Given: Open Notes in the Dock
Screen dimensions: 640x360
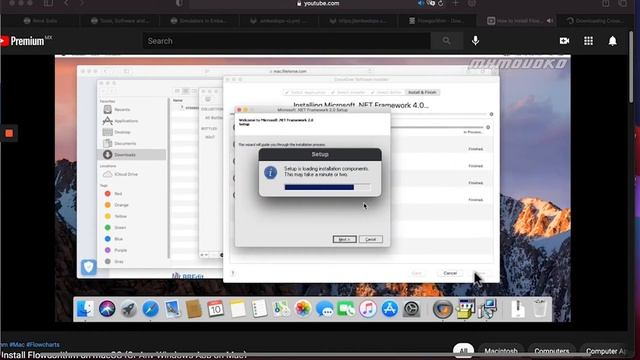Looking at the screenshot, I should tap(237, 309).
